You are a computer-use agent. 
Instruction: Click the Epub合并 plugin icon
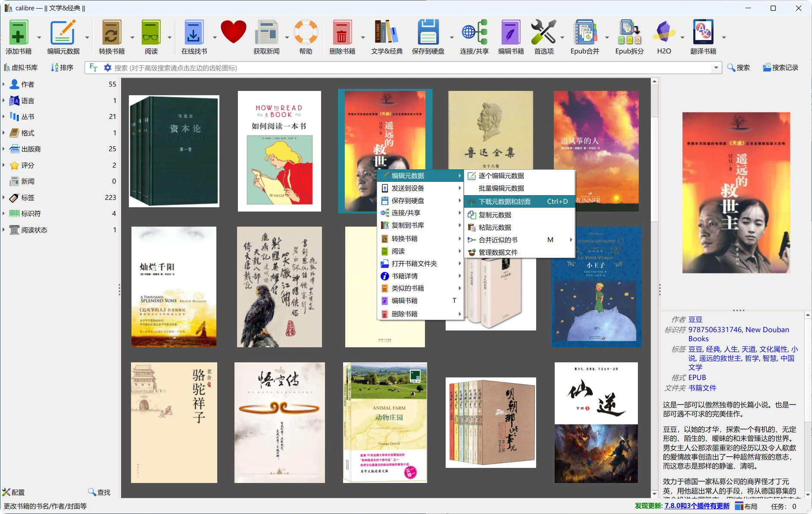[x=585, y=32]
